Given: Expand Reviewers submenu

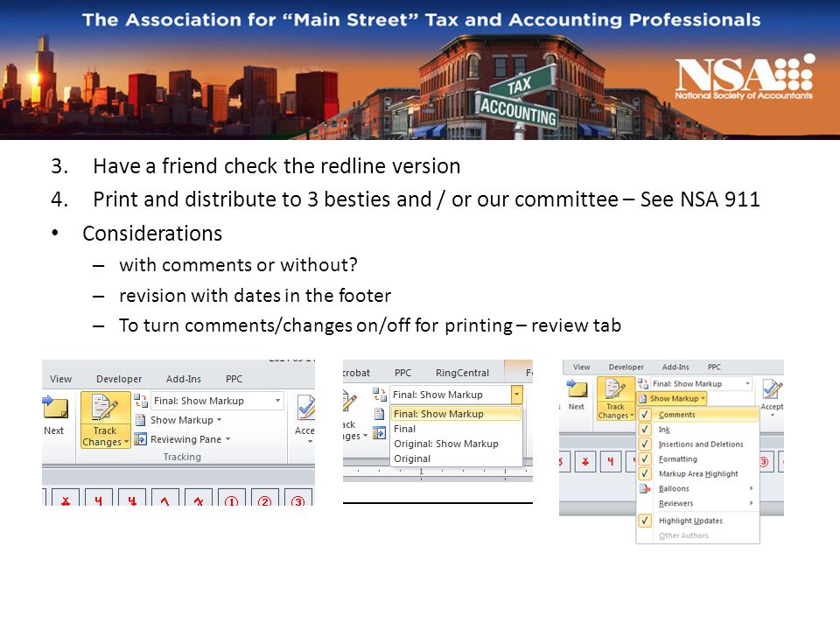Looking at the screenshot, I should pyautogui.click(x=751, y=503).
